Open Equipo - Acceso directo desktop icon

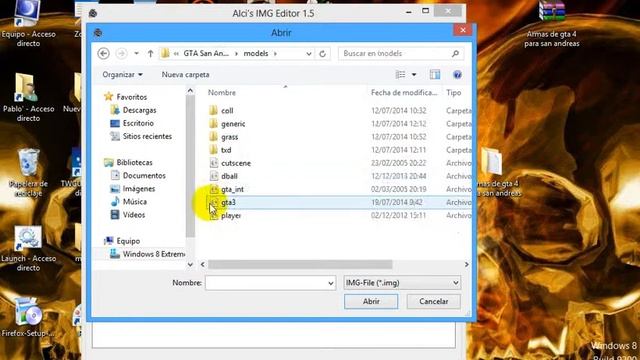pos(28,24)
